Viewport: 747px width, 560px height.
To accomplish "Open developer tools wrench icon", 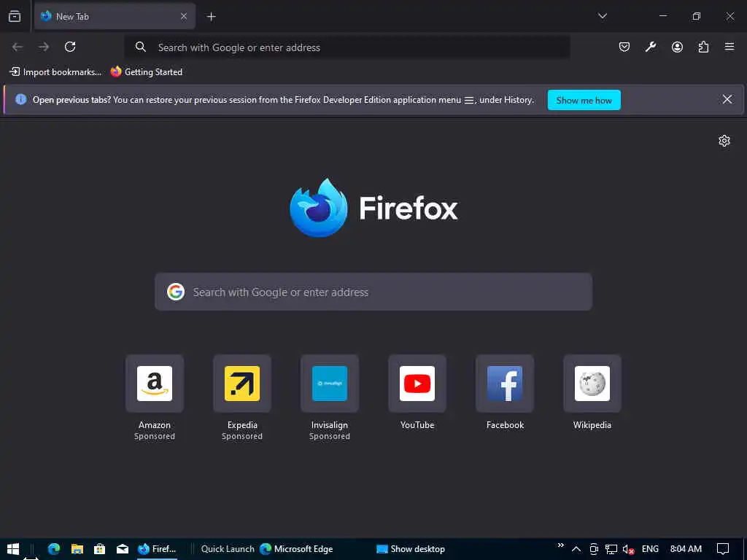I will click(x=651, y=47).
